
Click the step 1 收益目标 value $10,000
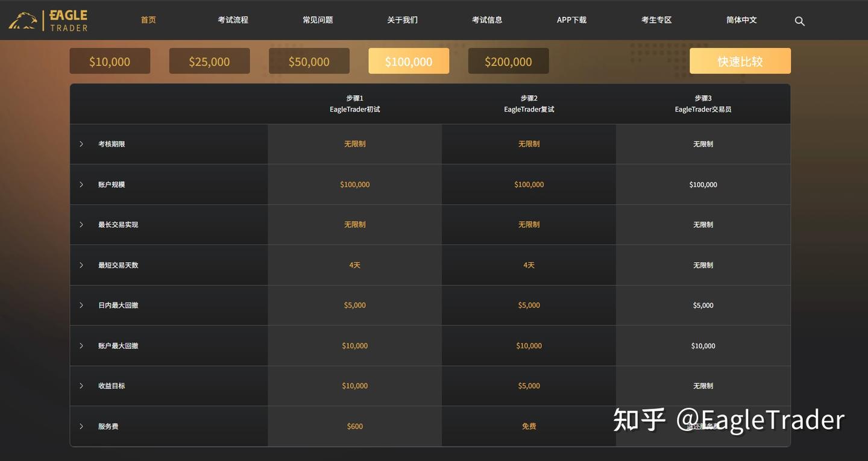pyautogui.click(x=355, y=386)
